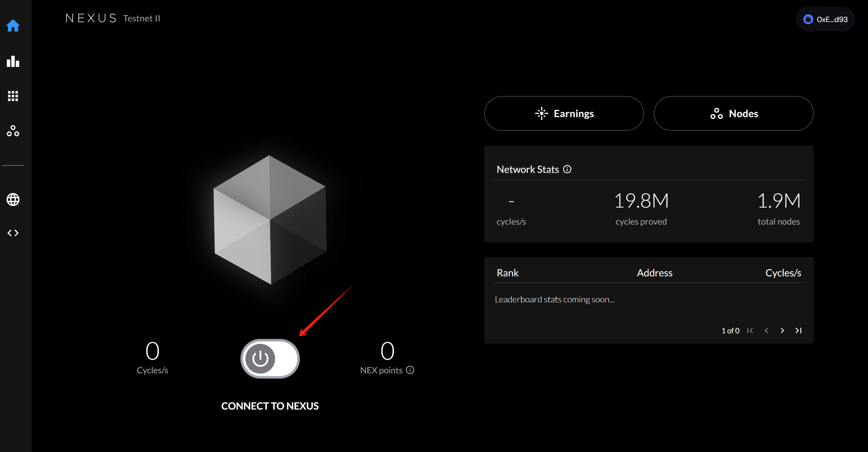Go to next leaderboard page
The image size is (868, 452).
pos(782,331)
